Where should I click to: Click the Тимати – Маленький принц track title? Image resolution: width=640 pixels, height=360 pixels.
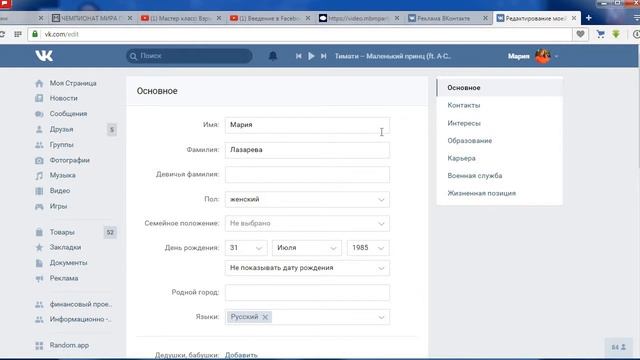click(x=393, y=56)
